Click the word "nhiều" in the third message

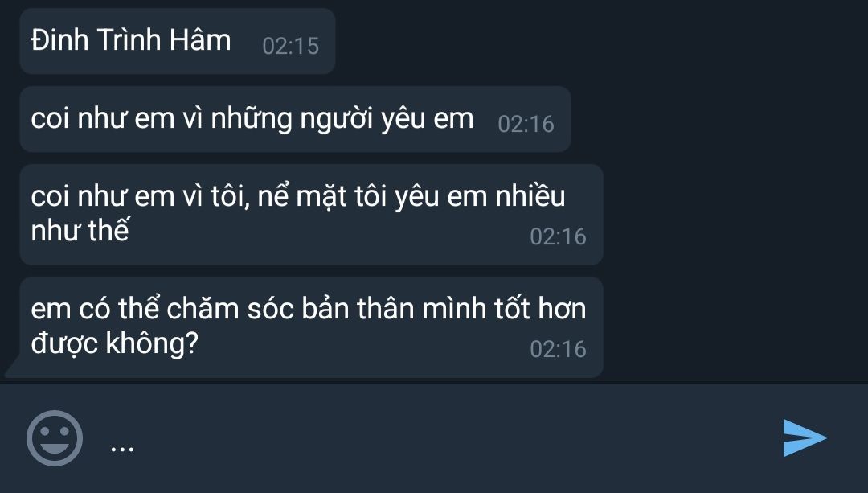pyautogui.click(x=530, y=197)
